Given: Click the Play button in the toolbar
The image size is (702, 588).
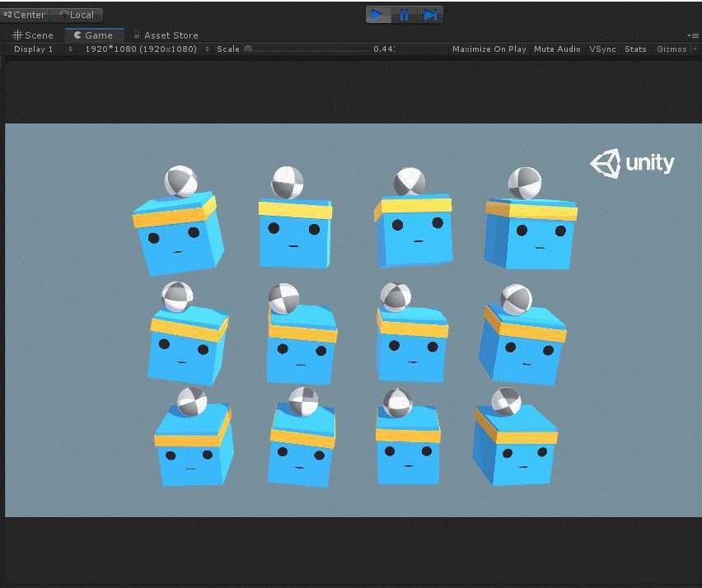Looking at the screenshot, I should tap(378, 15).
